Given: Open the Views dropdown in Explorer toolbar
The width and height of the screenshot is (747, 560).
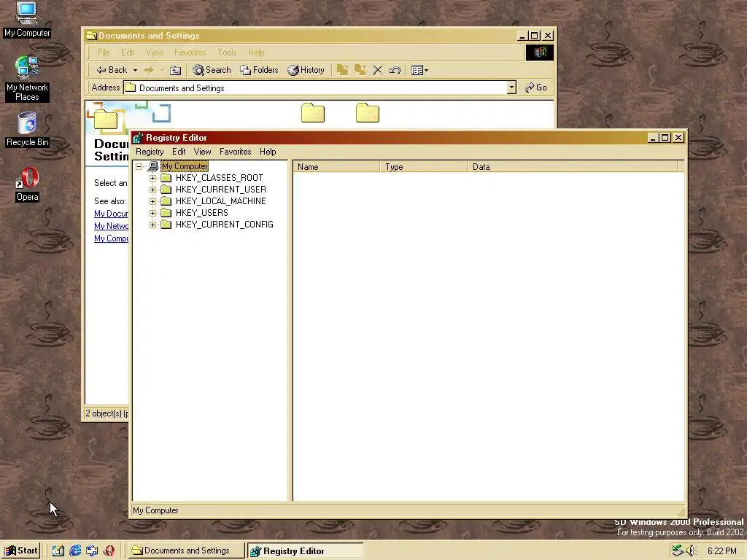Looking at the screenshot, I should [419, 71].
